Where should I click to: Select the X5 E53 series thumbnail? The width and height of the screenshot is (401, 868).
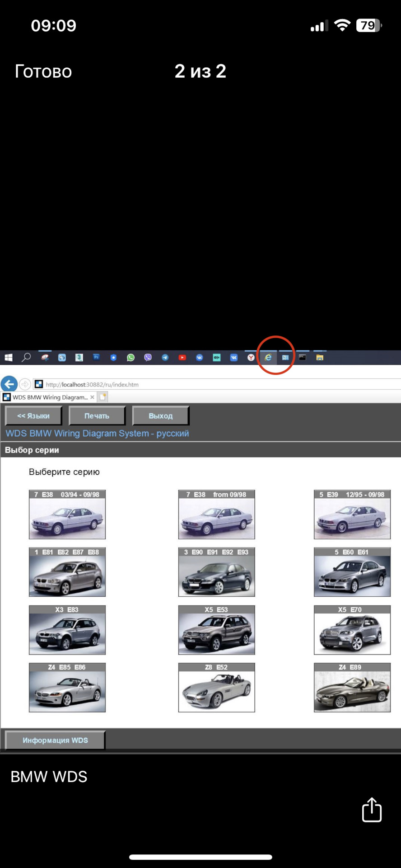[216, 630]
